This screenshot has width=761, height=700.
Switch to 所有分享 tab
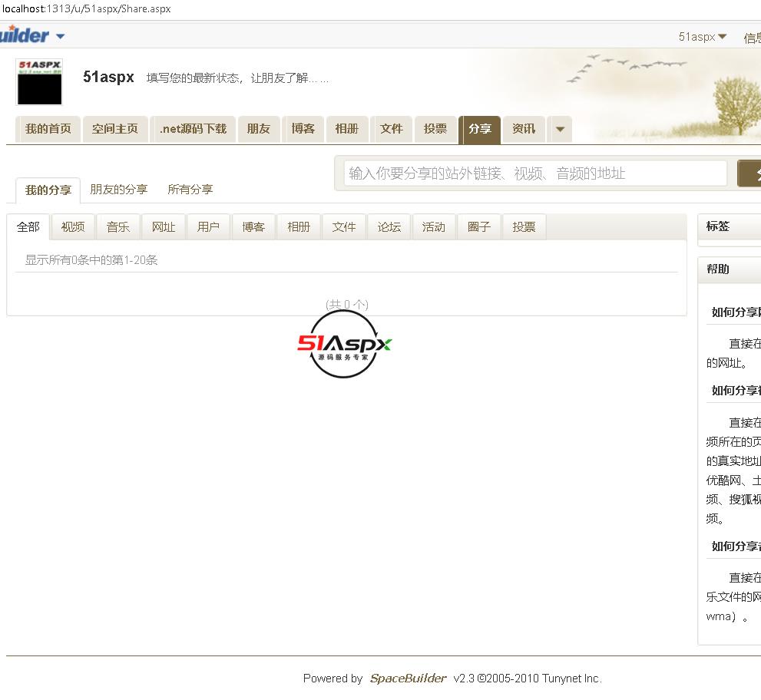point(190,189)
